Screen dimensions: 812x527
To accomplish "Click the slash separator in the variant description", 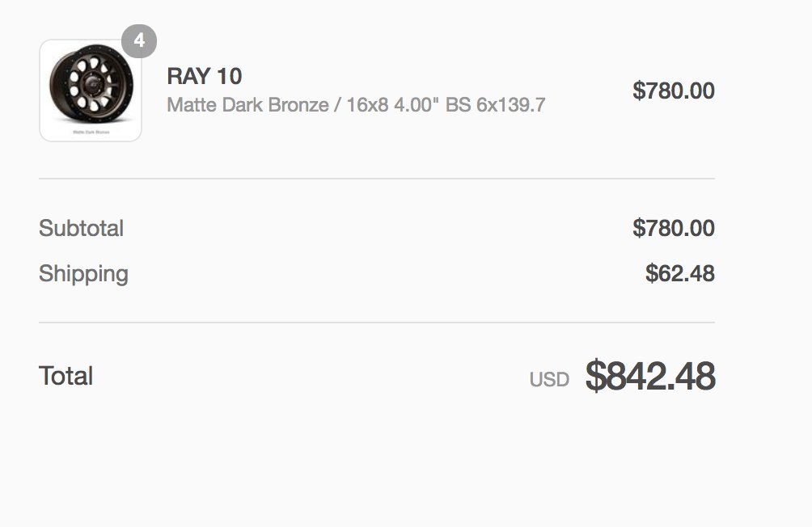I will [337, 105].
